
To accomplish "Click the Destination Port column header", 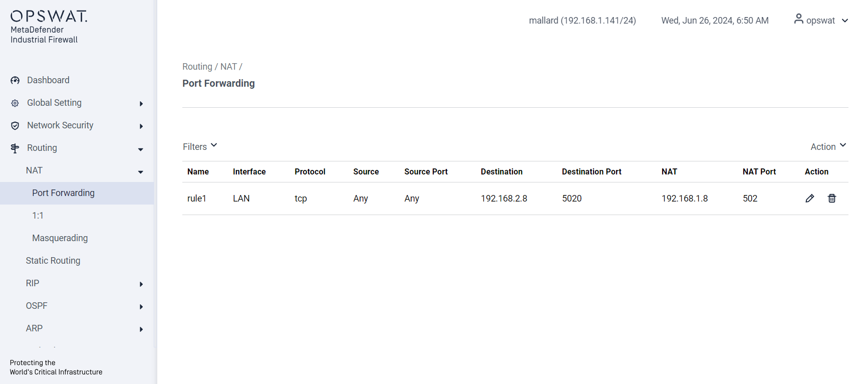I will [x=592, y=171].
